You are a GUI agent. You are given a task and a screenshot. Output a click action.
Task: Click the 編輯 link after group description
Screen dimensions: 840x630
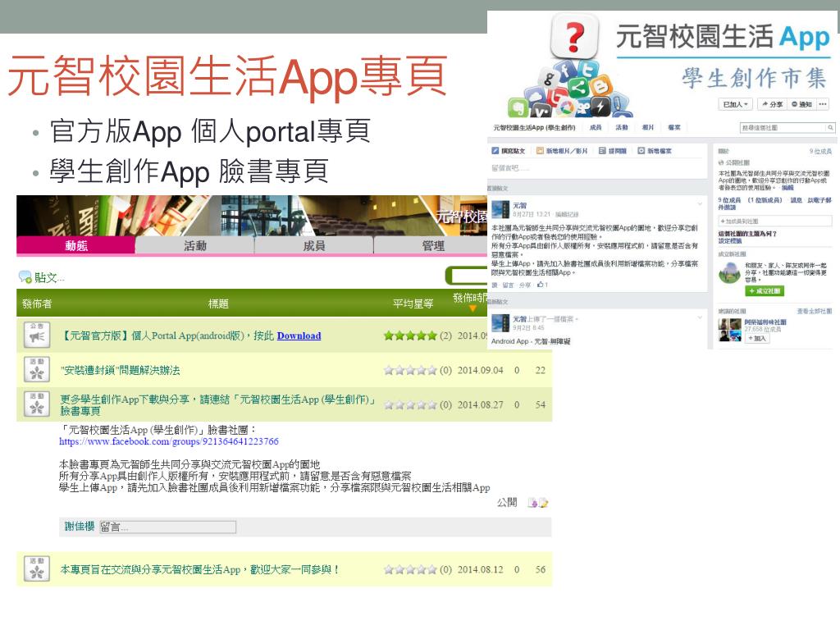[787, 188]
